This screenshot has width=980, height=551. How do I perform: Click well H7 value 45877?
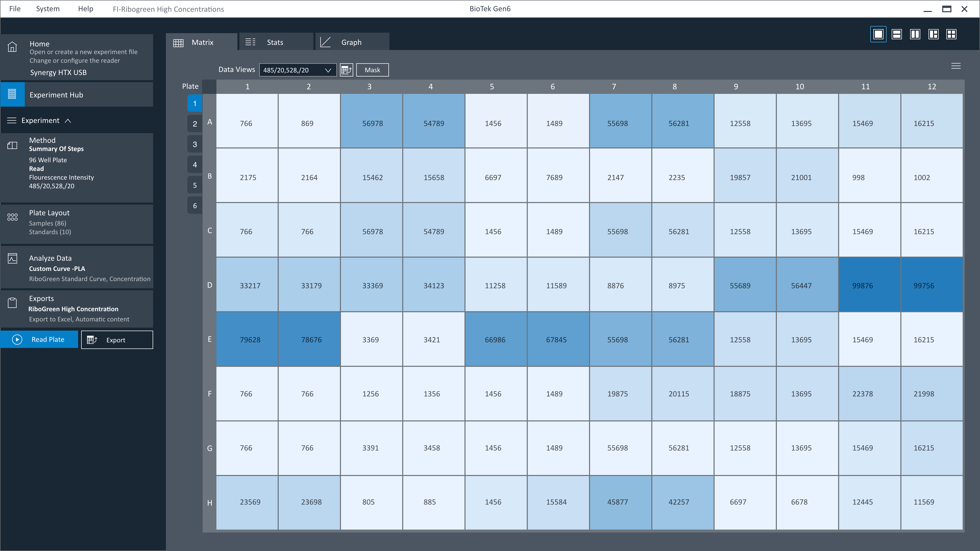pos(620,502)
